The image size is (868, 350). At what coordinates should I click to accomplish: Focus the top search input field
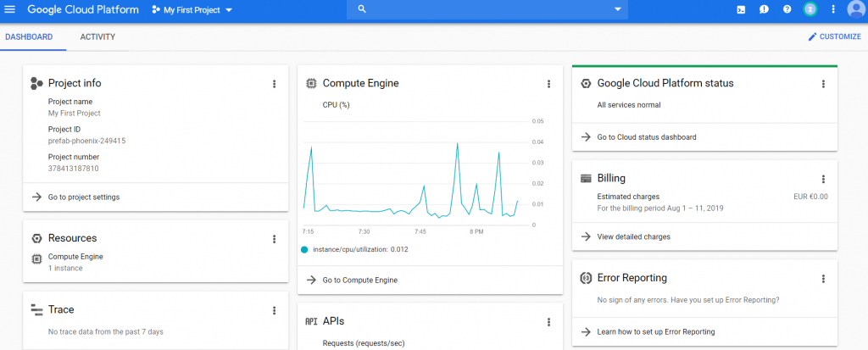[487, 9]
